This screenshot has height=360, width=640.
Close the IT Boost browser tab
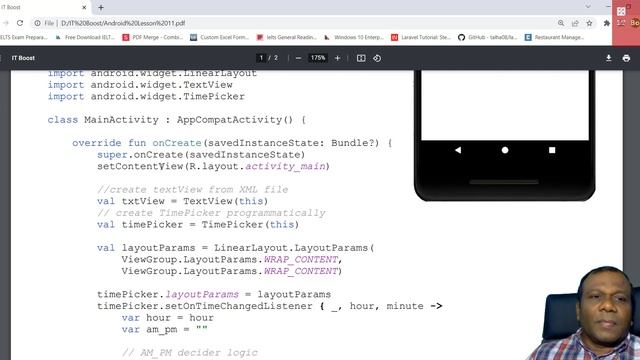click(84, 7)
